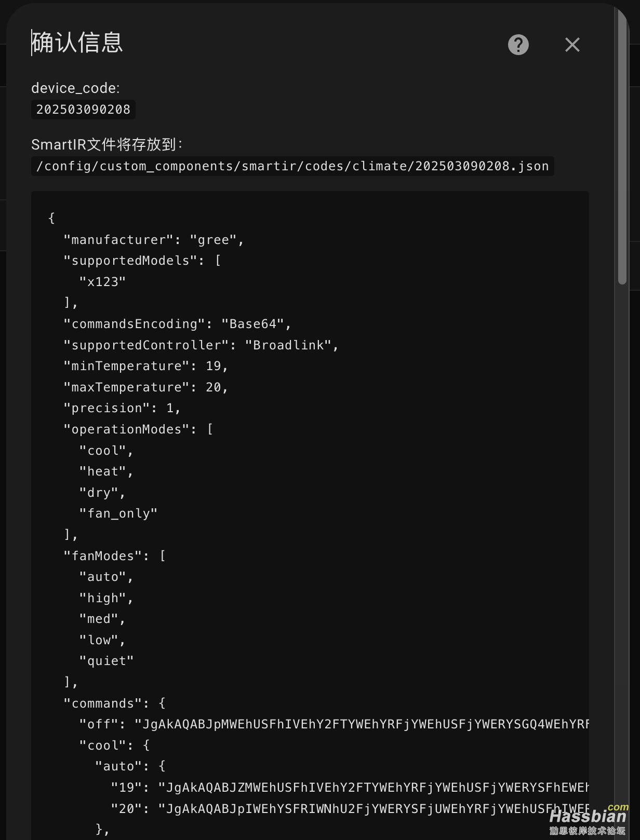Click the 确认信息 dialog title
640x840 pixels.
click(77, 43)
